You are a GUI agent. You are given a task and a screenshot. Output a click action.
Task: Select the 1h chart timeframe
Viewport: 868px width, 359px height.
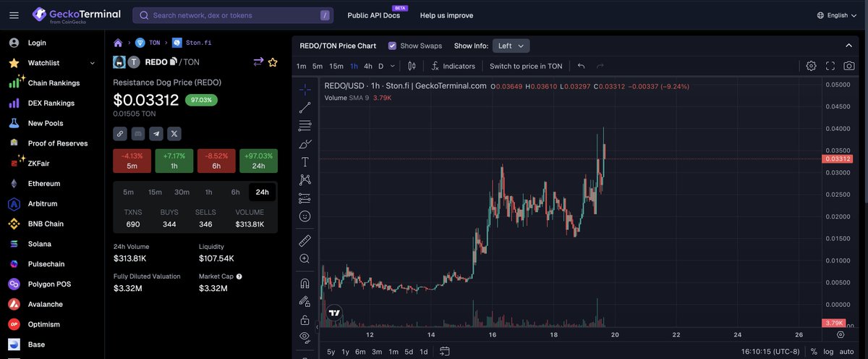(x=354, y=66)
